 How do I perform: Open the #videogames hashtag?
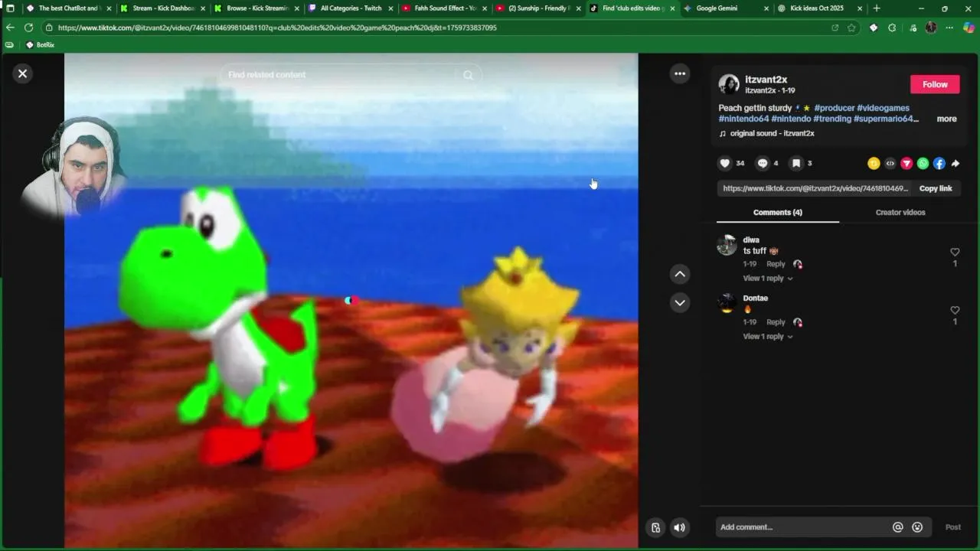883,108
